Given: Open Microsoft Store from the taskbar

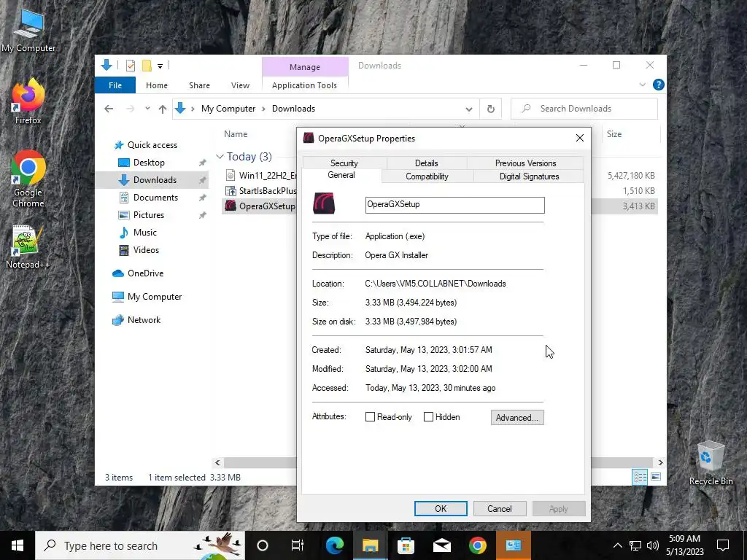Looking at the screenshot, I should tap(406, 545).
